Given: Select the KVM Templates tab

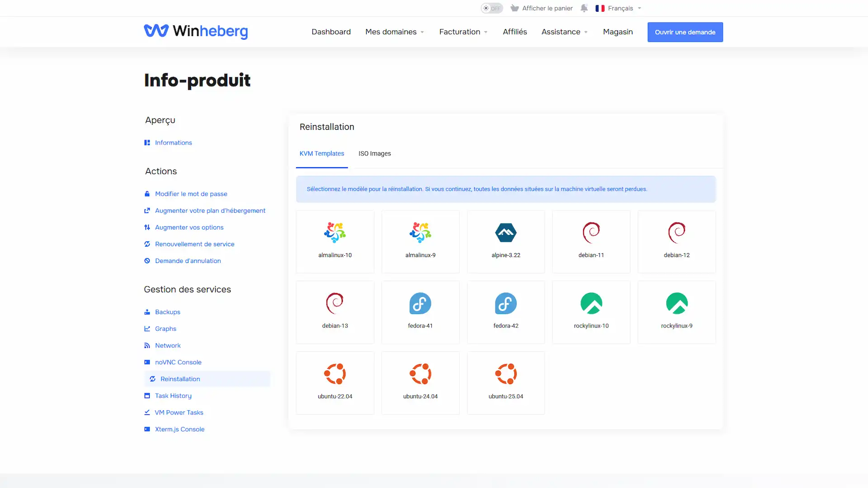Looking at the screenshot, I should (322, 154).
